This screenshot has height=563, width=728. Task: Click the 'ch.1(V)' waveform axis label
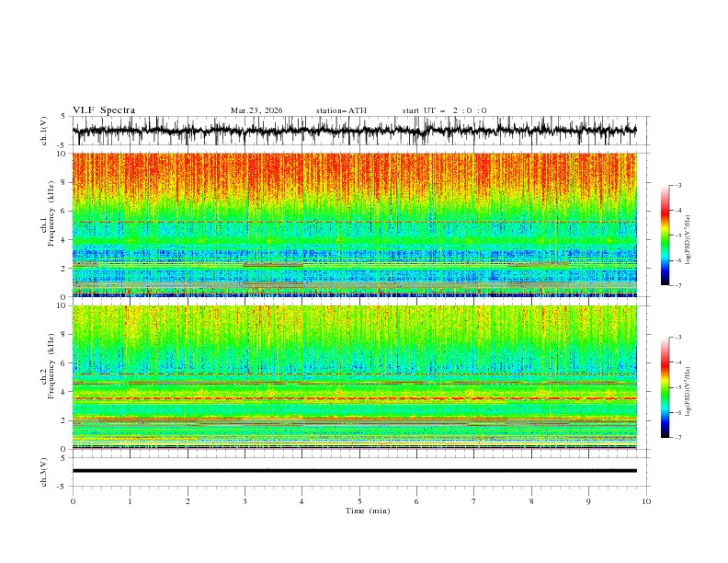pyautogui.click(x=44, y=131)
